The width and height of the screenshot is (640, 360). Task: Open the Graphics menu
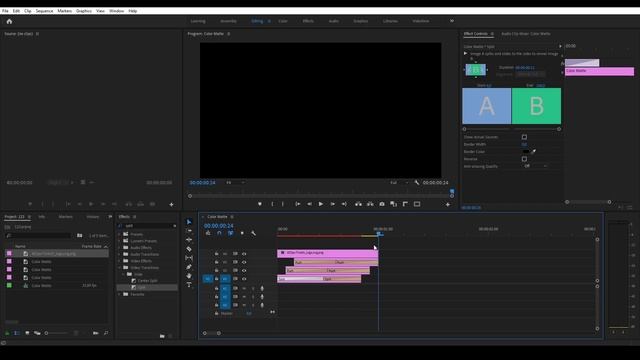[84, 11]
